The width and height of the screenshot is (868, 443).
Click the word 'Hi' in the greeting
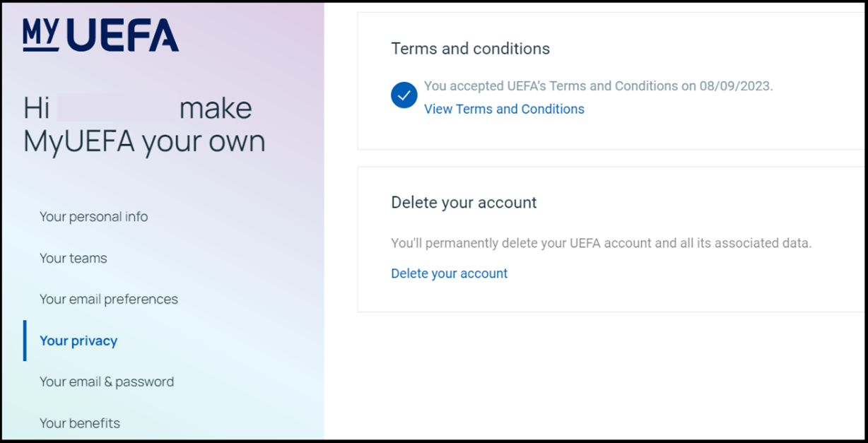(x=37, y=108)
